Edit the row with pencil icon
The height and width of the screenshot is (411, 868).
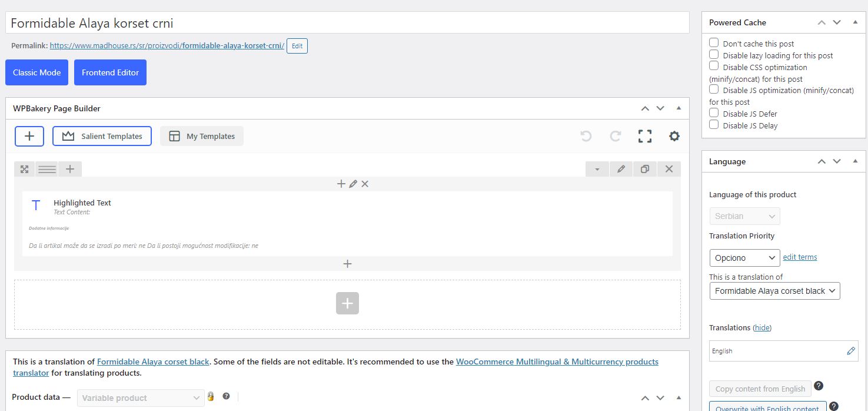click(x=621, y=169)
